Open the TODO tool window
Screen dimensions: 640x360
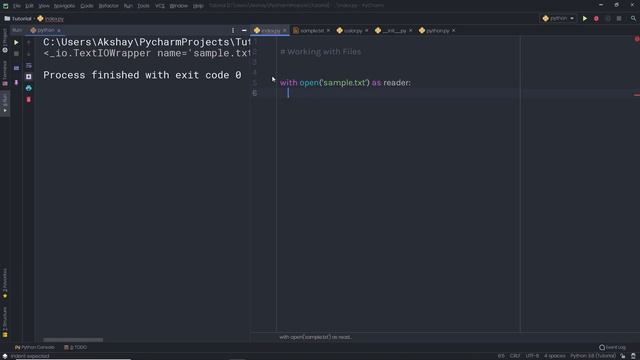(76, 347)
